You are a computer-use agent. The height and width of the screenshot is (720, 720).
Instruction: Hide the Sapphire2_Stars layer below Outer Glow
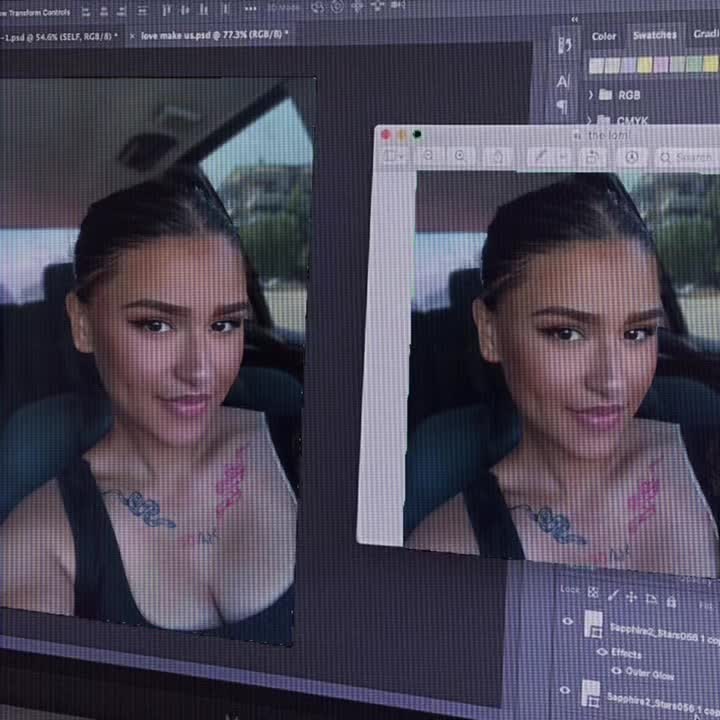[564, 690]
